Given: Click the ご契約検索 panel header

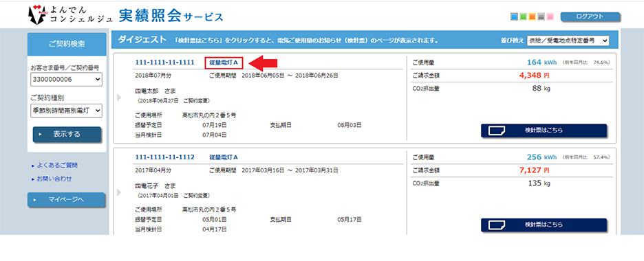Looking at the screenshot, I should point(67,44).
